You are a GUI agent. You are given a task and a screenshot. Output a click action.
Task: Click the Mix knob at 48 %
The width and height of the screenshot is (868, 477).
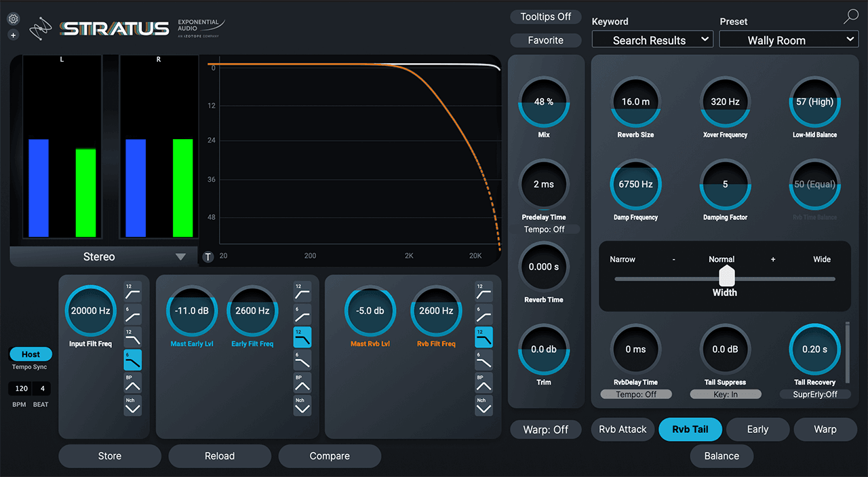(544, 102)
